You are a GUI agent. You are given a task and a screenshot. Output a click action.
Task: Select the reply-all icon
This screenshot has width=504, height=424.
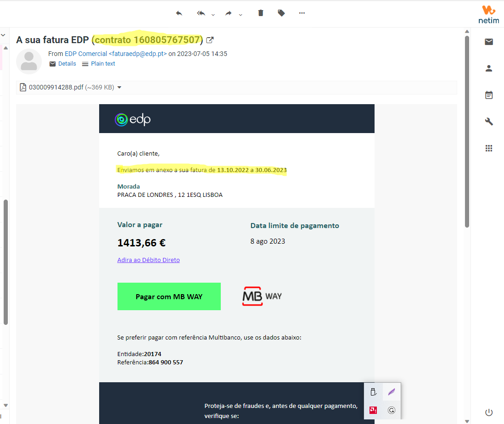(200, 13)
